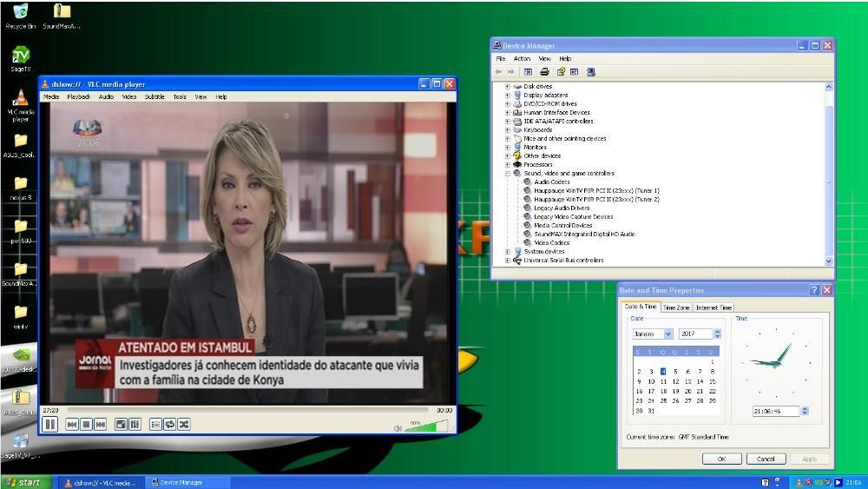
Task: Open VLC Tools menu
Action: pyautogui.click(x=180, y=97)
